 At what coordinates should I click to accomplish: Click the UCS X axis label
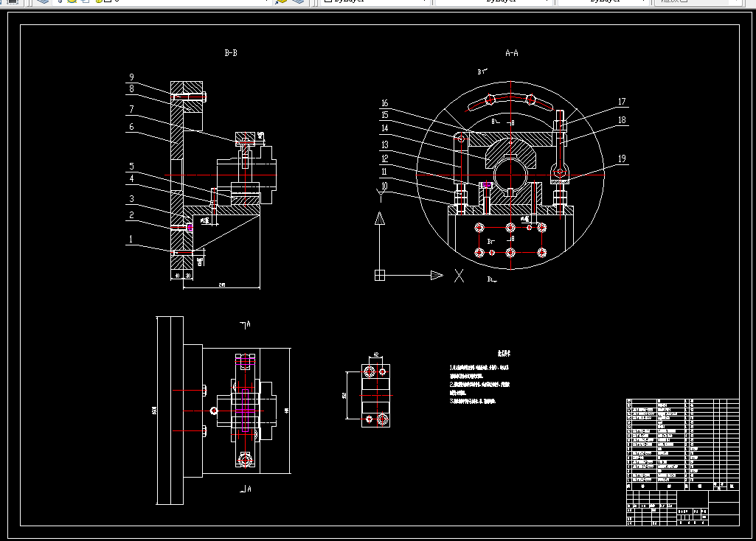pos(459,276)
